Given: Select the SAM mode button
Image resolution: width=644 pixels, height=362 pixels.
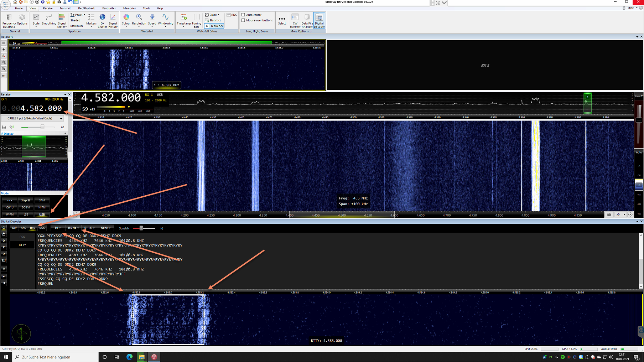Looking at the screenshot, I should [x=42, y=200].
